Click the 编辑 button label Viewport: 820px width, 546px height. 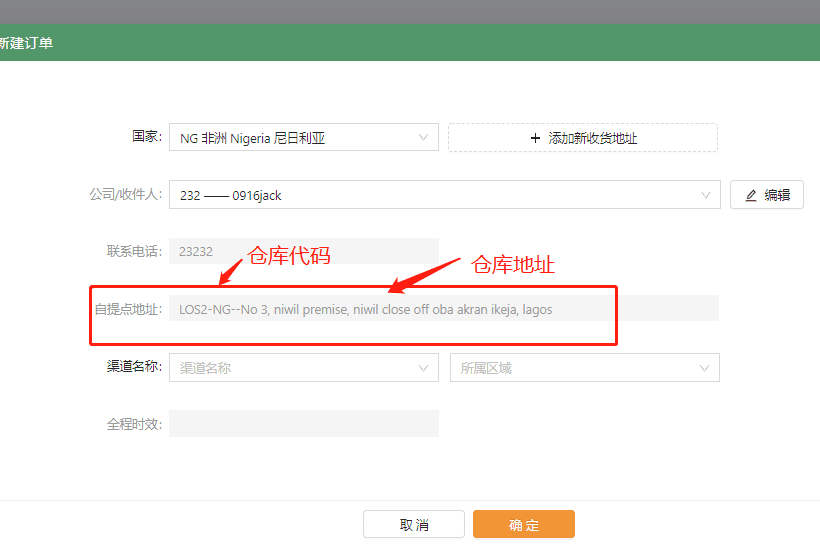click(777, 196)
